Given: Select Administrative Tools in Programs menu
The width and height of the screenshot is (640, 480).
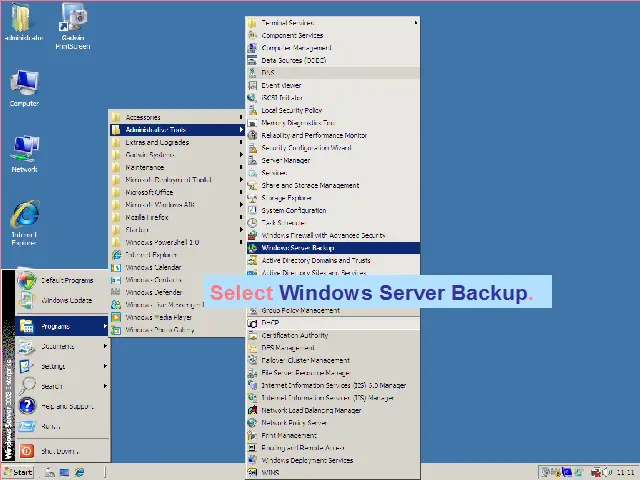Looking at the screenshot, I should tap(177, 130).
